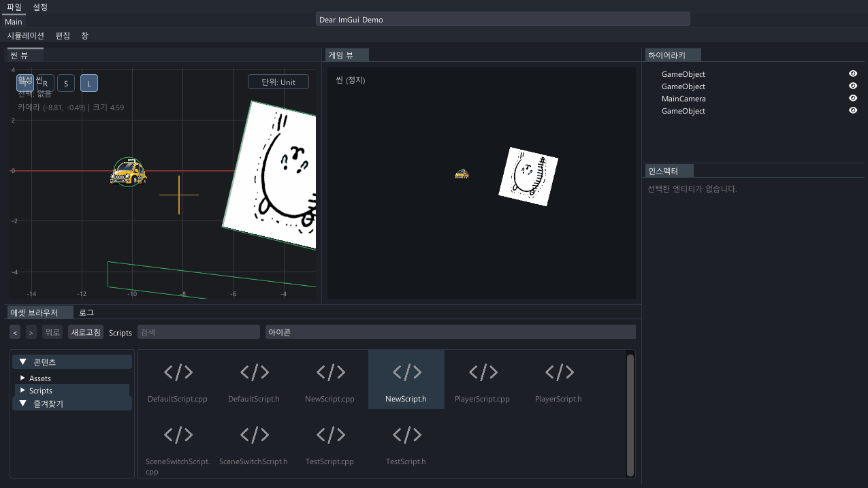This screenshot has height=488, width=868.
Task: Switch to the 로그 tab
Action: (x=86, y=312)
